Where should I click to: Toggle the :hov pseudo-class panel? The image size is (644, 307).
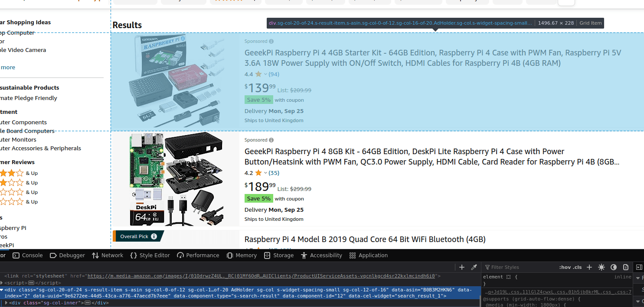565,267
